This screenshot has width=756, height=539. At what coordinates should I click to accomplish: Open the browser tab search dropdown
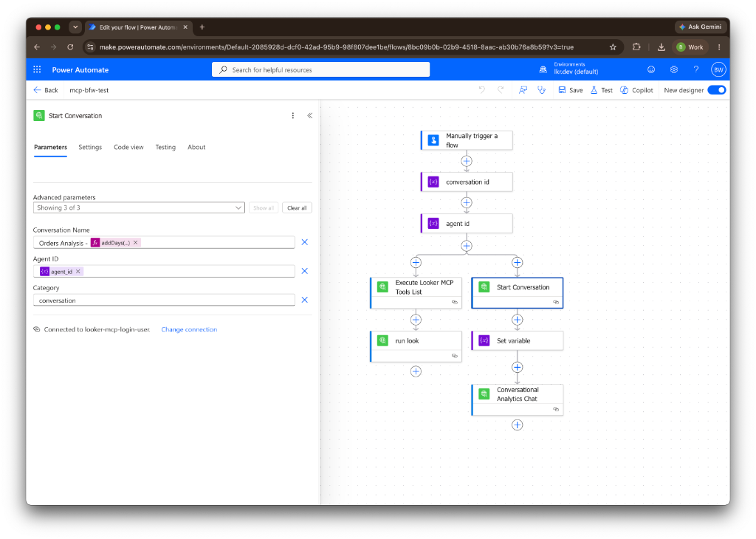tap(75, 27)
